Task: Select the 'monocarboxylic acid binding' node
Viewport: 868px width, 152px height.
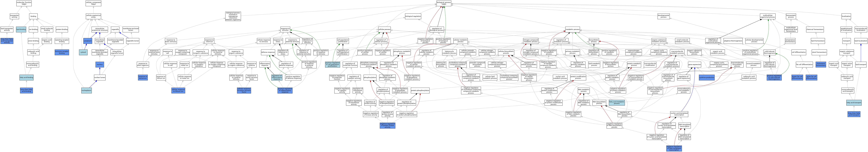Action: click(x=33, y=65)
